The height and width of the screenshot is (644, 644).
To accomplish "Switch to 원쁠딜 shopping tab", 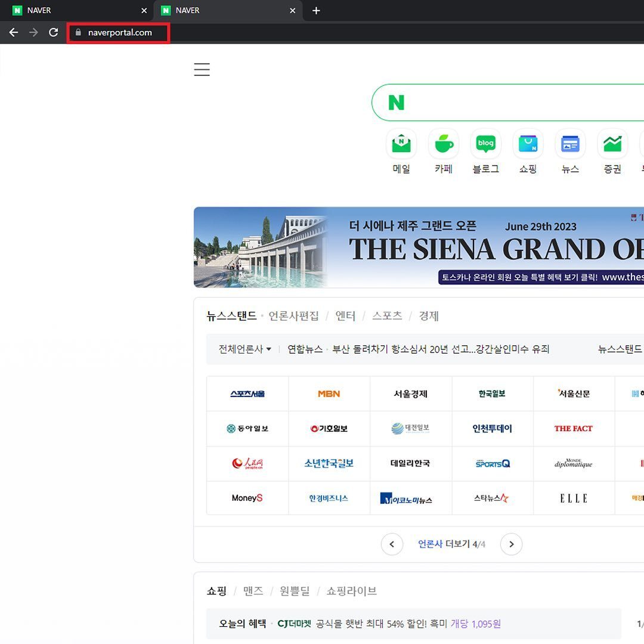I will 295,591.
